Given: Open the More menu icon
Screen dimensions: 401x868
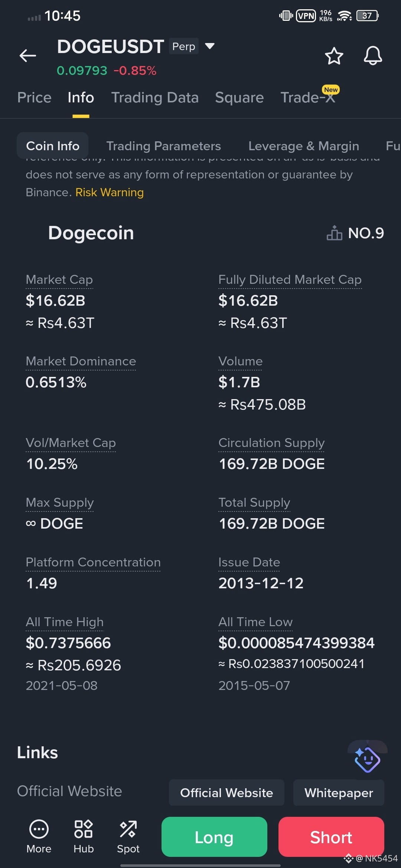Looking at the screenshot, I should pos(39,829).
